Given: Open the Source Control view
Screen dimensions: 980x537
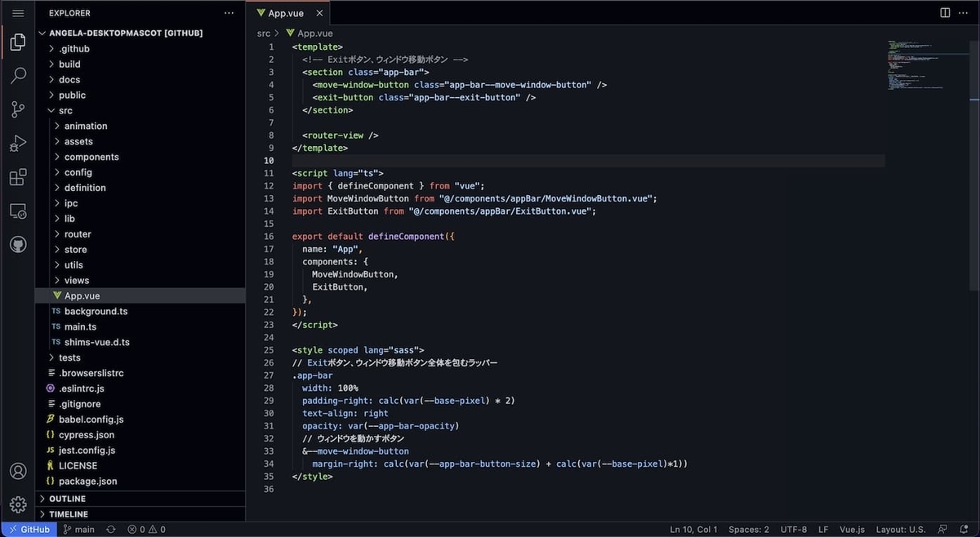Looking at the screenshot, I should click(17, 109).
